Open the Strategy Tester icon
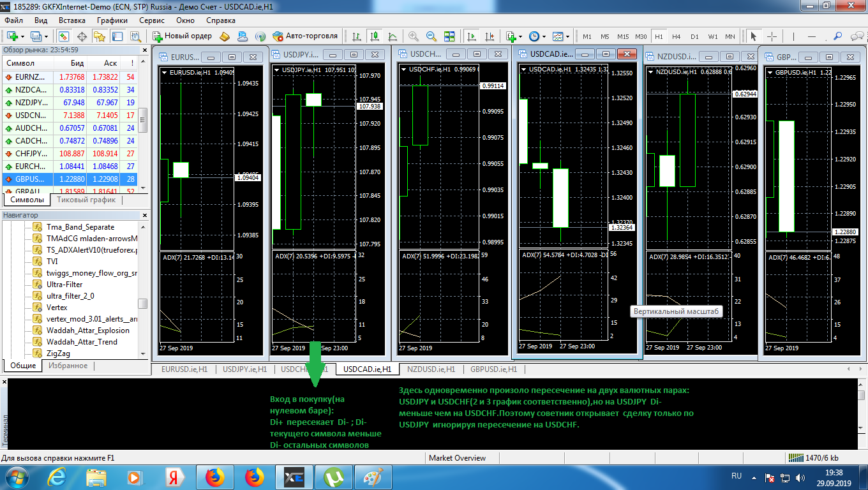The width and height of the screenshot is (868, 490). (x=135, y=36)
